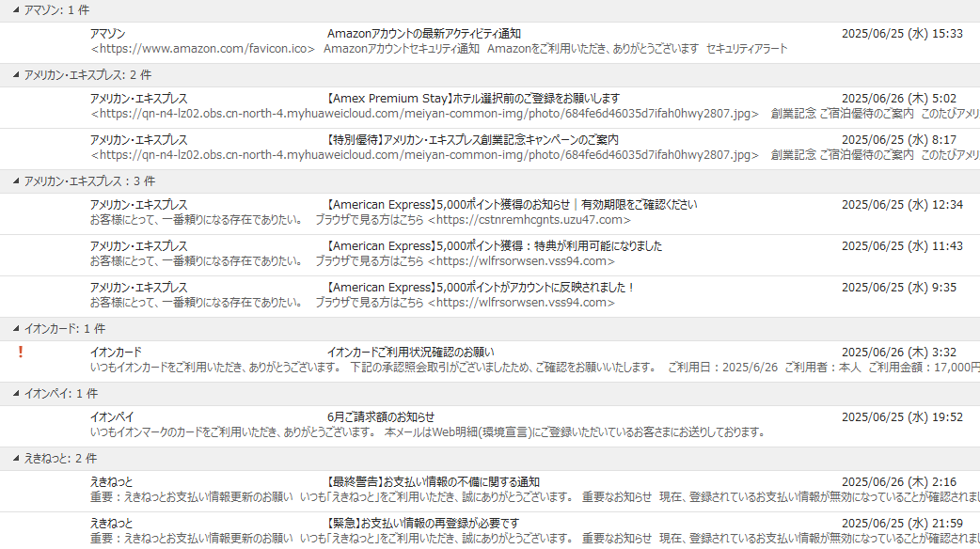Collapse the イオンペイ: 1 件 group
This screenshot has height=549, width=980.
click(16, 394)
